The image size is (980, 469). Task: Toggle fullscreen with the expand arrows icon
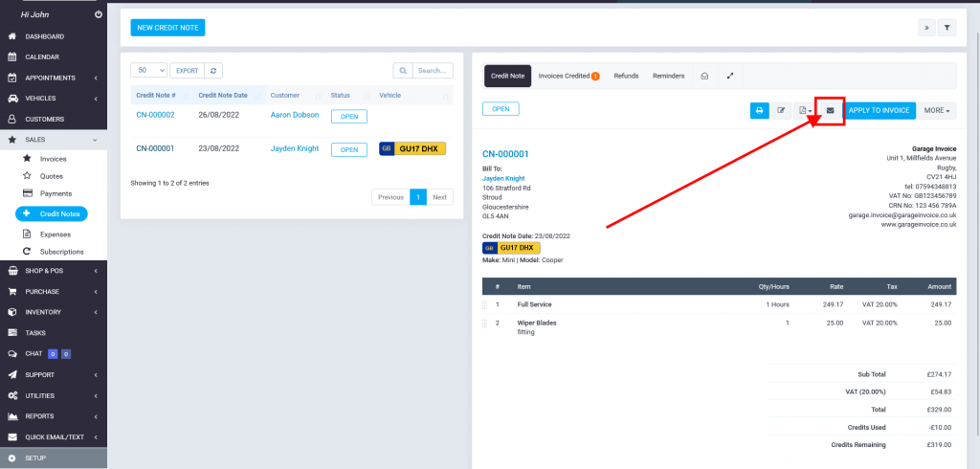click(730, 76)
